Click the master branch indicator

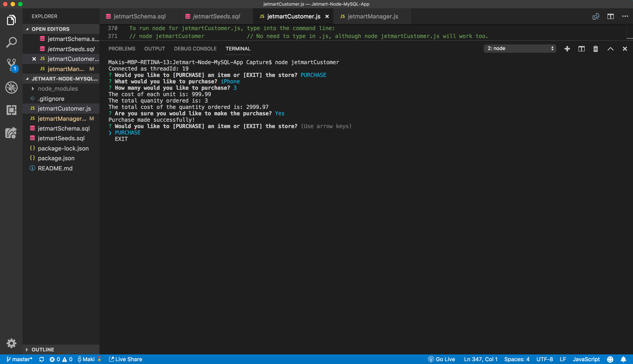(x=20, y=359)
